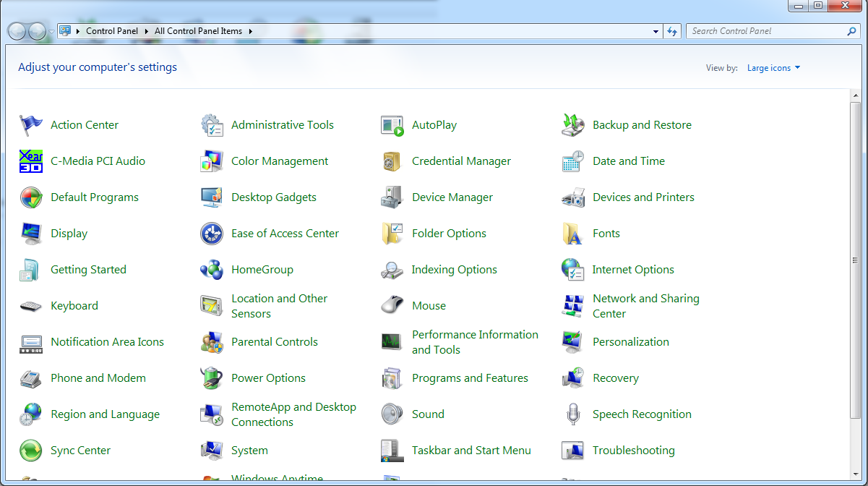
Task: Click the refresh button beside address bar
Action: [x=673, y=32]
